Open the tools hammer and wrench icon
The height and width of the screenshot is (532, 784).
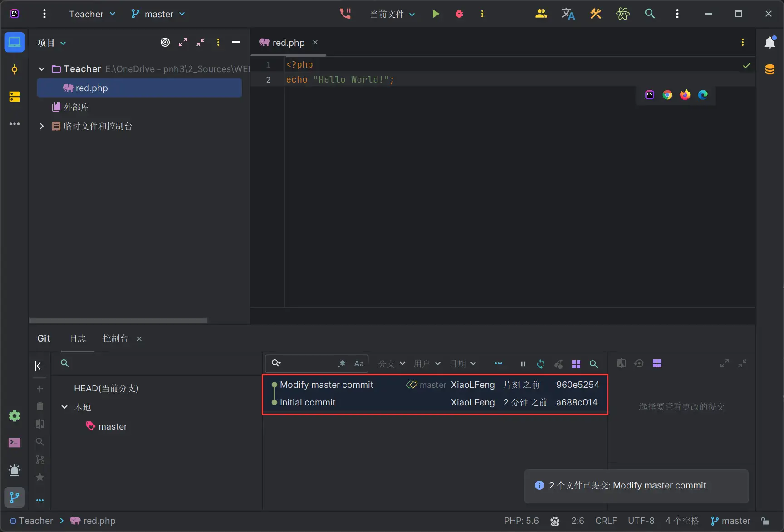pos(596,14)
